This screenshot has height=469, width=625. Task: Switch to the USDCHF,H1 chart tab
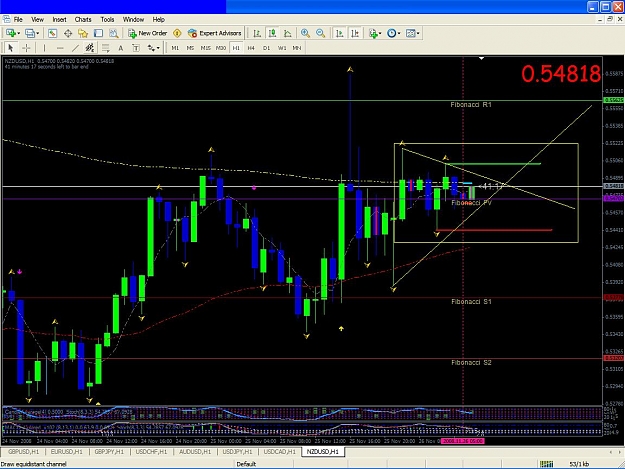pos(151,452)
